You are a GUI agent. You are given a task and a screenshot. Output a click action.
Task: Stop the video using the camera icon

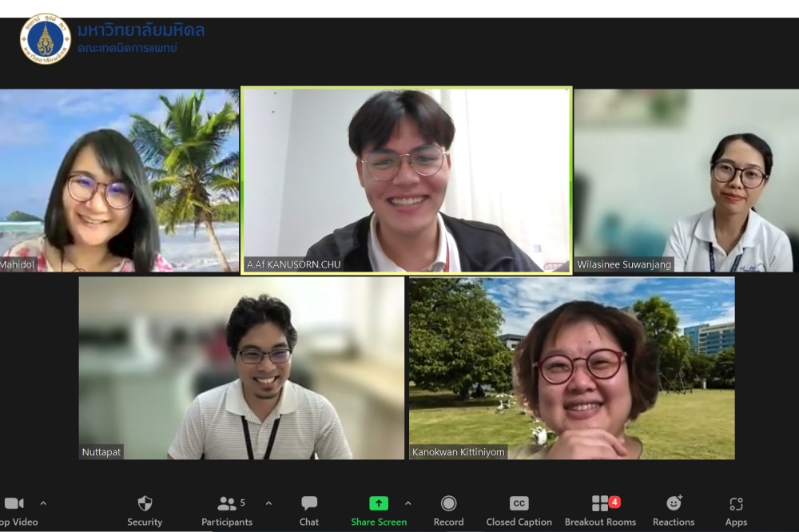click(14, 504)
